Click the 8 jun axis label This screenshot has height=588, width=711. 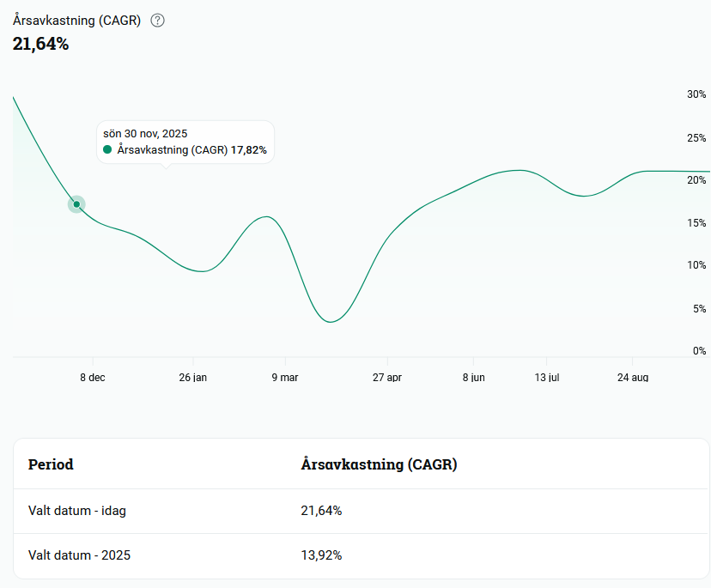click(x=473, y=377)
